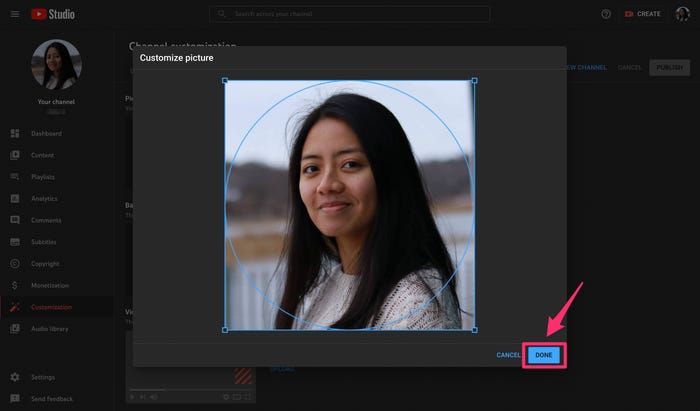Click the Monetization dollar icon
Image resolution: width=700 pixels, height=411 pixels.
click(15, 285)
